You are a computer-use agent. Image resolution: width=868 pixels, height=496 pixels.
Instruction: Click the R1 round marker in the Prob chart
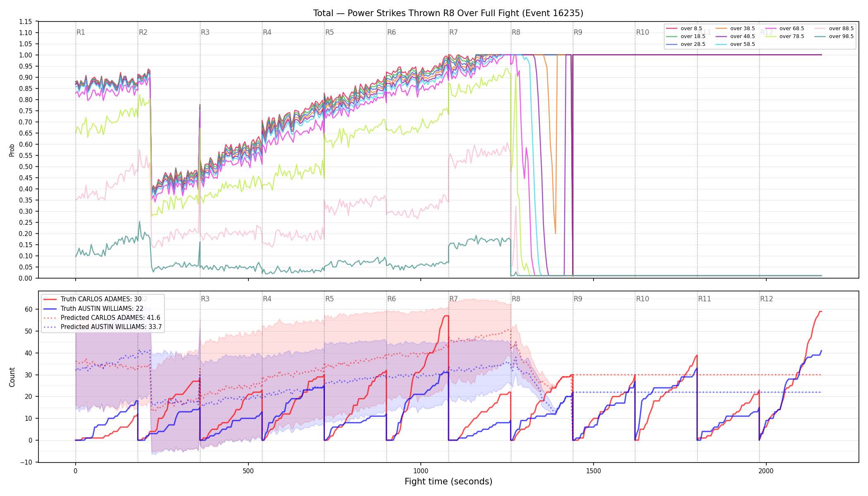[81, 32]
